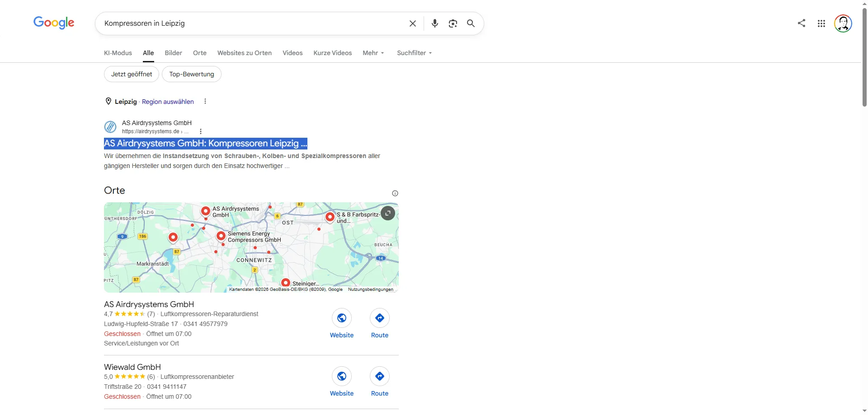Click the 5,0 star rating of Wiewald GmbH

(x=129, y=377)
